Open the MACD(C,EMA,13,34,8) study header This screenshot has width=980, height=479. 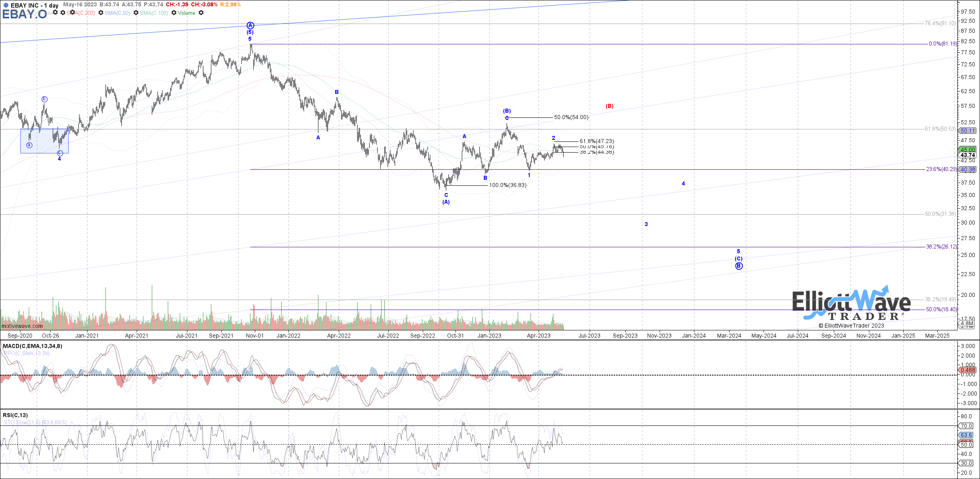pyautogui.click(x=32, y=346)
